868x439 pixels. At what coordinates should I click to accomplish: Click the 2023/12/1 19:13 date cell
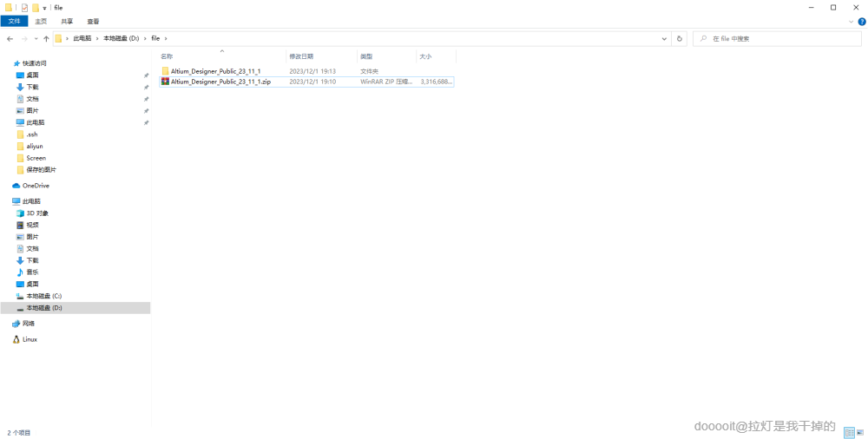coord(312,71)
